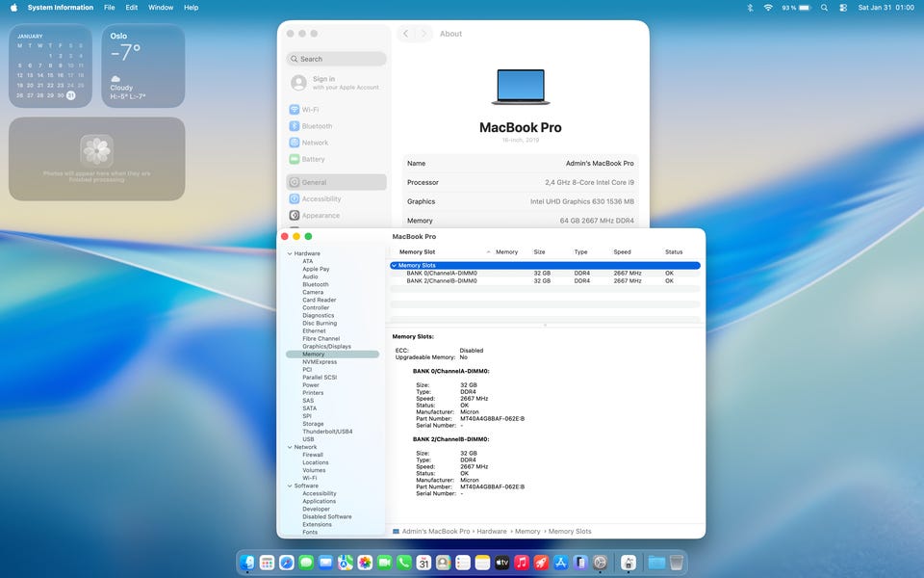Select the BANK 0/ChannelA-DIMM0 row
The image size is (924, 578).
[x=441, y=274]
